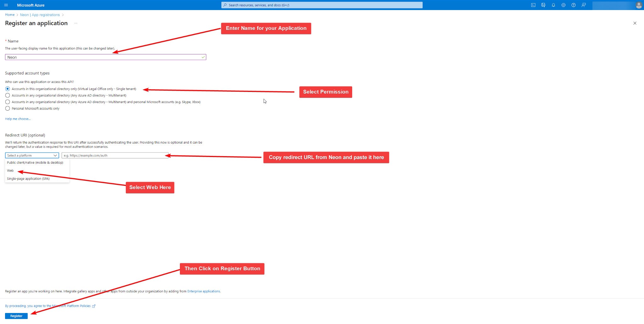Click the redirect URI text field
The width and height of the screenshot is (644, 324).
(115, 156)
